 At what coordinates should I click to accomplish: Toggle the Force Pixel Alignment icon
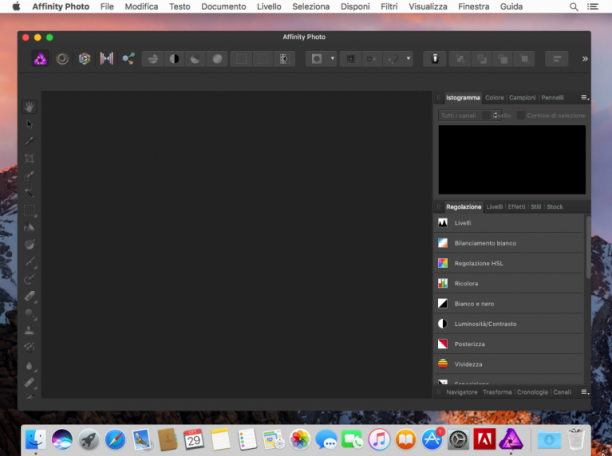[x=350, y=59]
